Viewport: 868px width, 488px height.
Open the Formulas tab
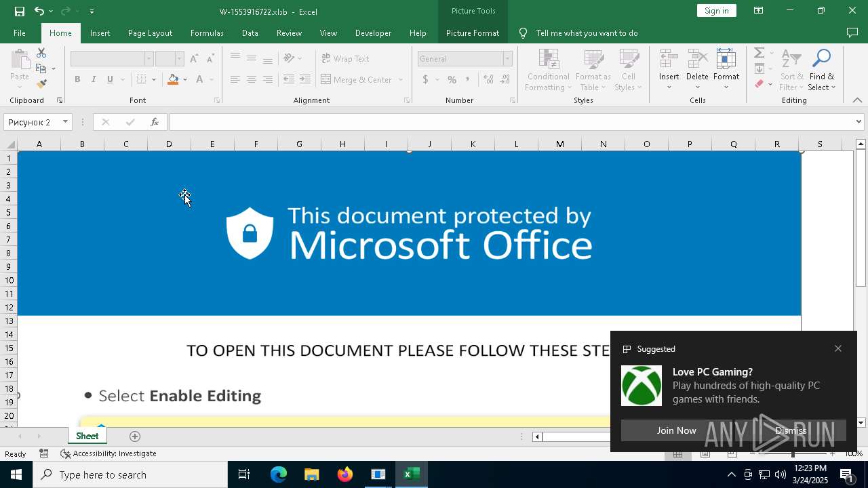[x=207, y=33]
